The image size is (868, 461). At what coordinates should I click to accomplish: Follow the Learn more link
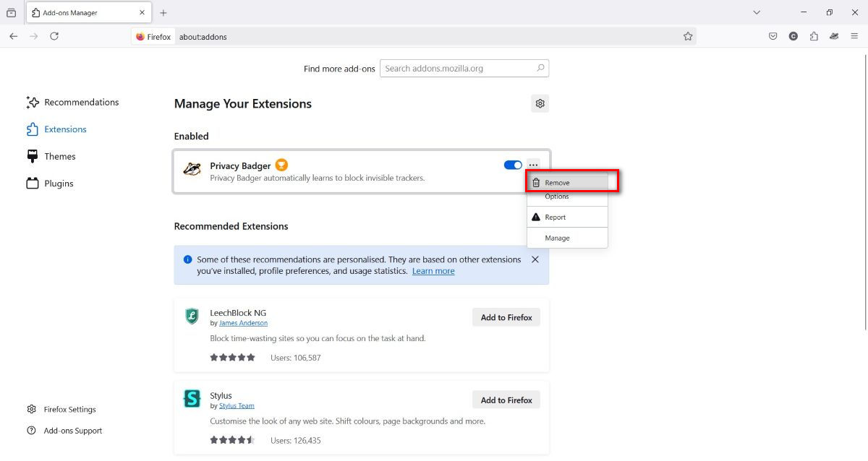433,271
